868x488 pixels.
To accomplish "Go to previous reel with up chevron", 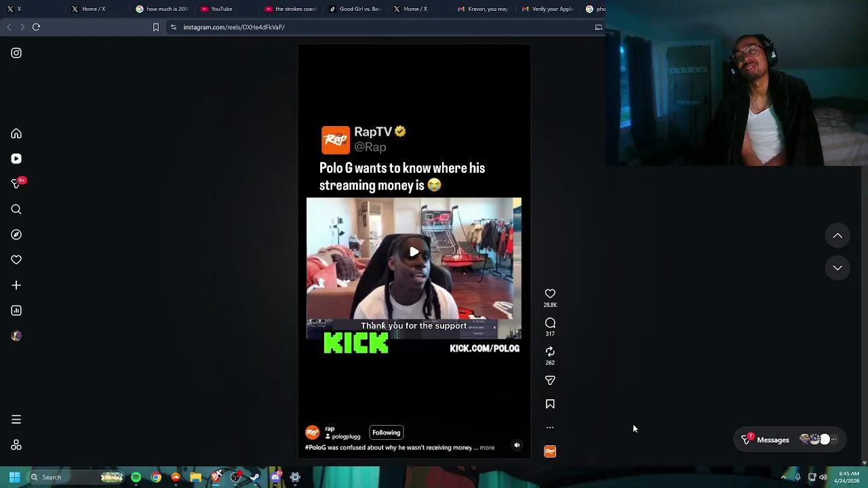I will (837, 236).
